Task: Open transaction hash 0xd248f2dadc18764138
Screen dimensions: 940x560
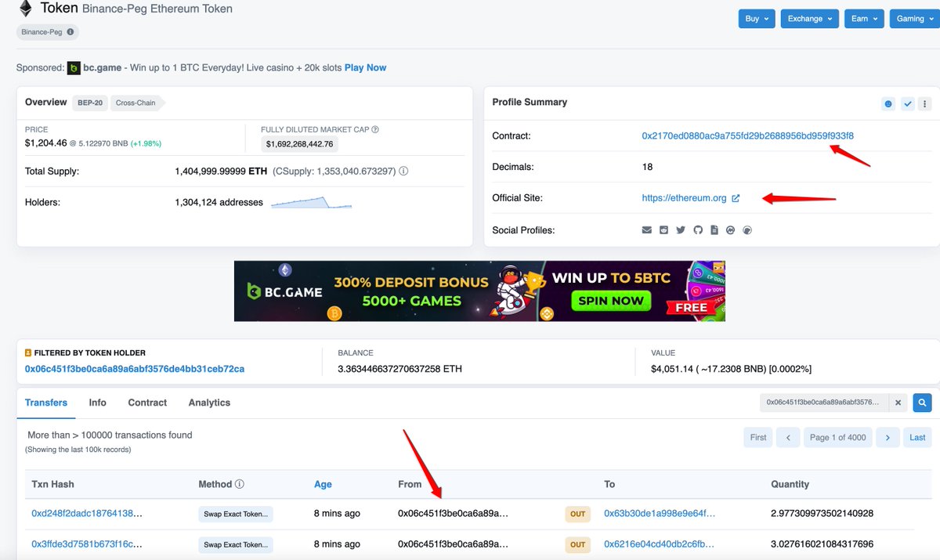Action: [x=87, y=514]
